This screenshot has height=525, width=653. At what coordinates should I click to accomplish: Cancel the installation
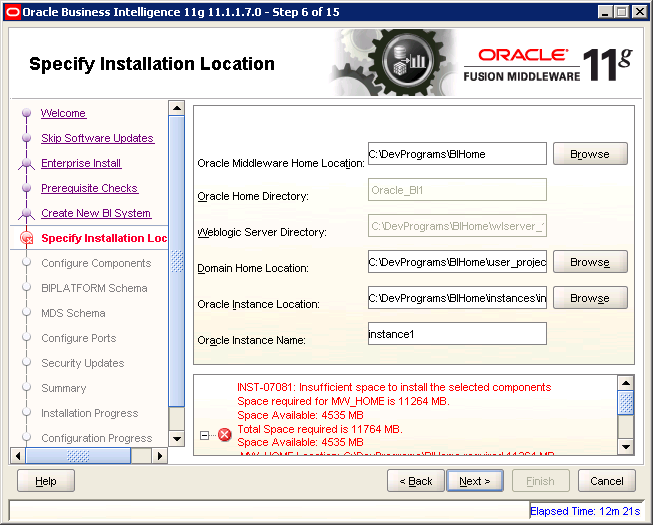coord(607,481)
